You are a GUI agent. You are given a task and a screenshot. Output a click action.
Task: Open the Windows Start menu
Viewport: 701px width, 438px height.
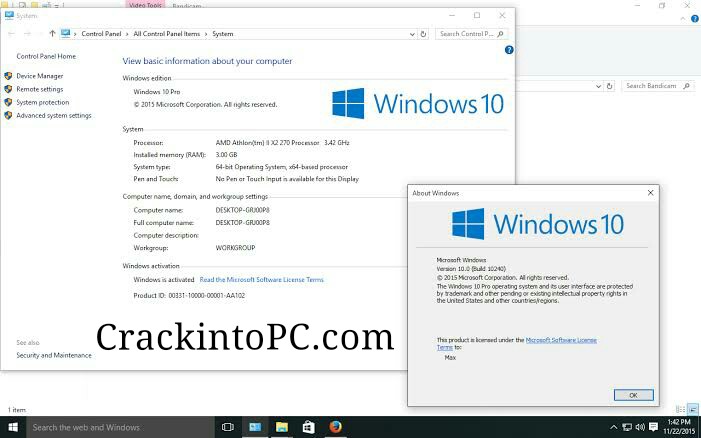(x=13, y=427)
